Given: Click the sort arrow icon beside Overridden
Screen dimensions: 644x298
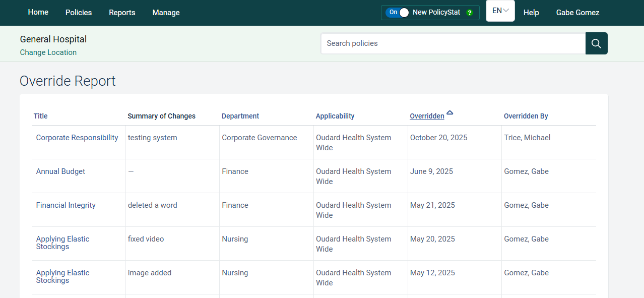Looking at the screenshot, I should (449, 113).
